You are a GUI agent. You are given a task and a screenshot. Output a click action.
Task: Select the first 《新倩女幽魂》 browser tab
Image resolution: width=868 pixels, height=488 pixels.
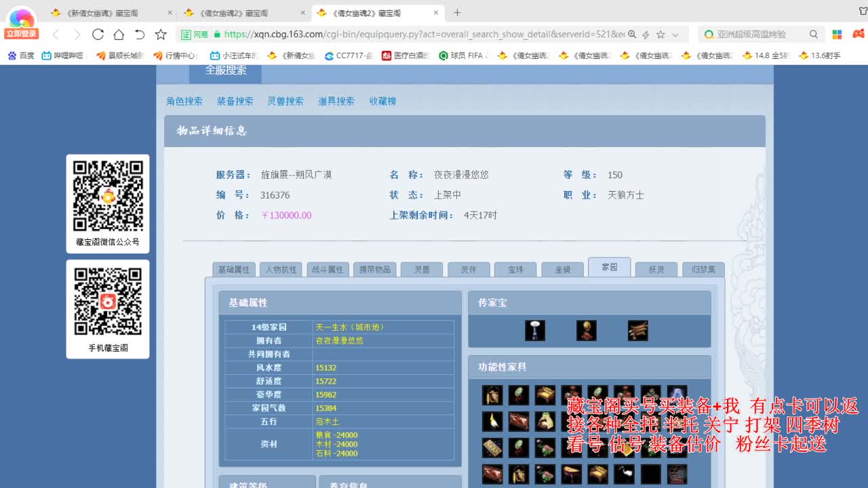pos(102,12)
